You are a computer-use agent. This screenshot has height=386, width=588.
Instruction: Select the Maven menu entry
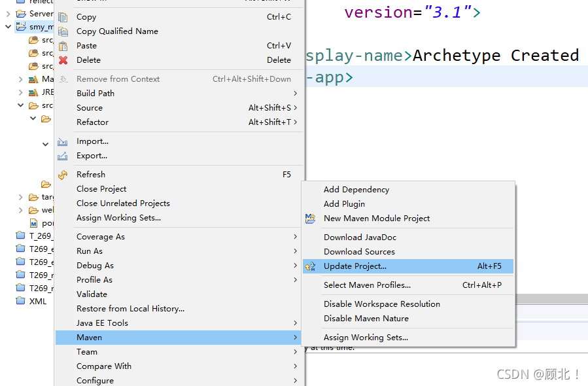[179, 337]
